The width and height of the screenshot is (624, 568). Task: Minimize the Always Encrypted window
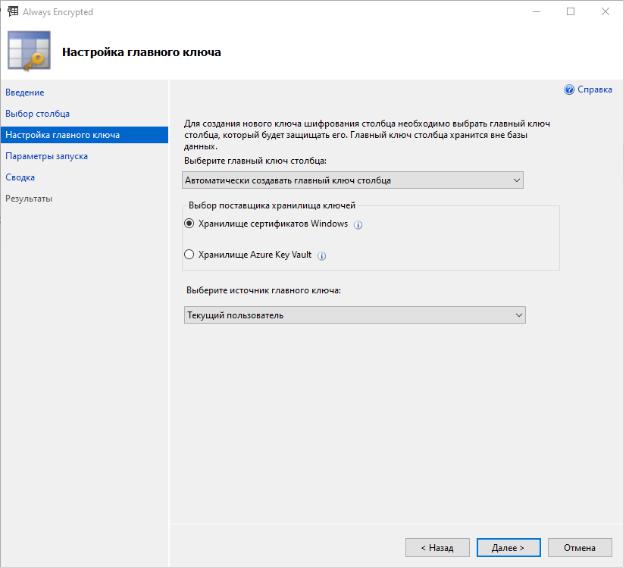(536, 12)
